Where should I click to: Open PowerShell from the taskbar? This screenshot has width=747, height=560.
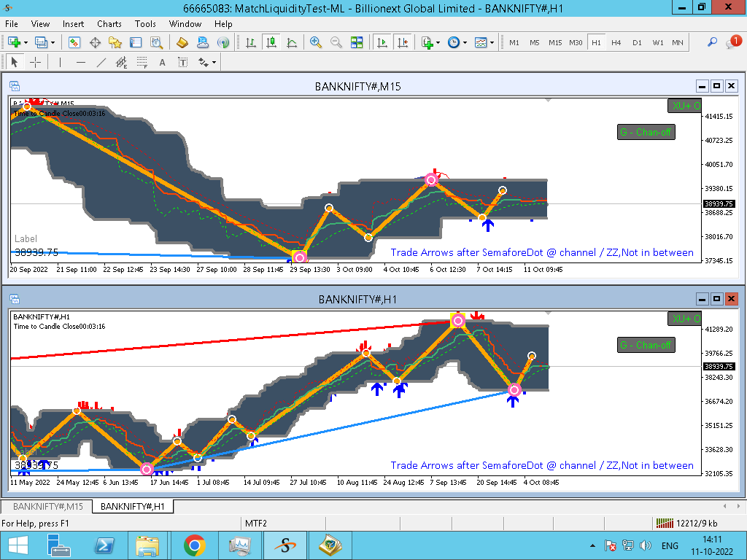point(104,545)
